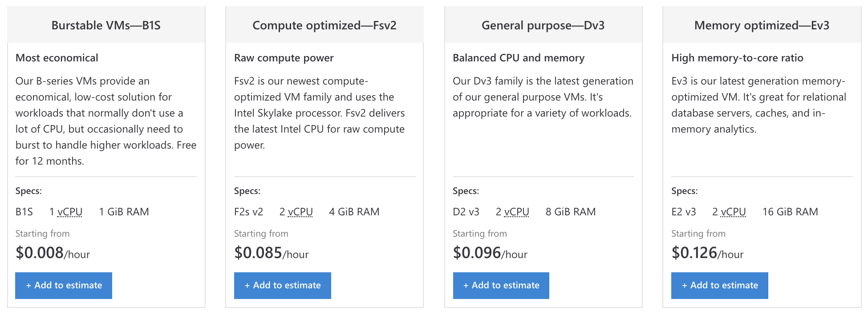Add Compute optimized Fsv2 to estimate
This screenshot has width=868, height=315.
[x=283, y=285]
